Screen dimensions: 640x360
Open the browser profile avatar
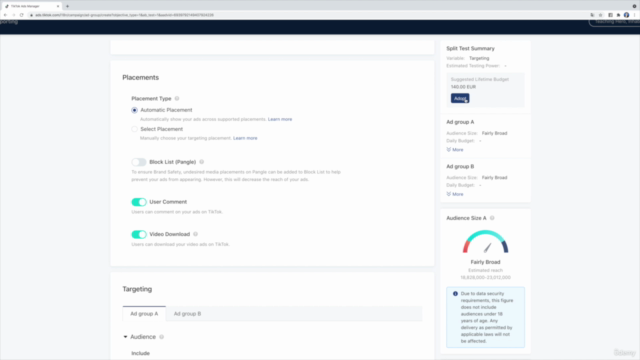(x=627, y=15)
